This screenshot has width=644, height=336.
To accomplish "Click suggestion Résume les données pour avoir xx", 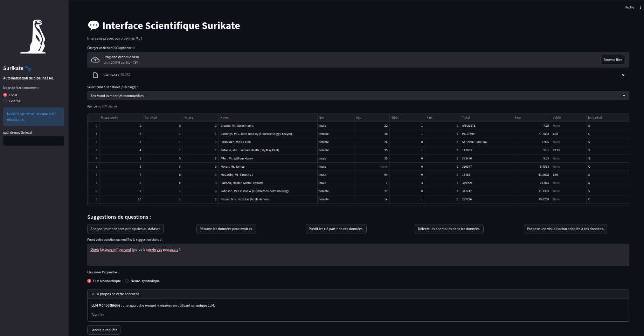I will [226, 229].
